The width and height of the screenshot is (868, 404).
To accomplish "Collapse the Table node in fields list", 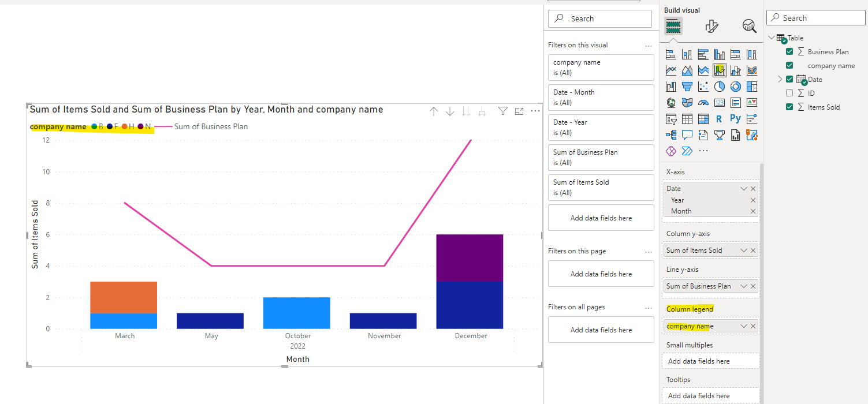I will pos(772,38).
